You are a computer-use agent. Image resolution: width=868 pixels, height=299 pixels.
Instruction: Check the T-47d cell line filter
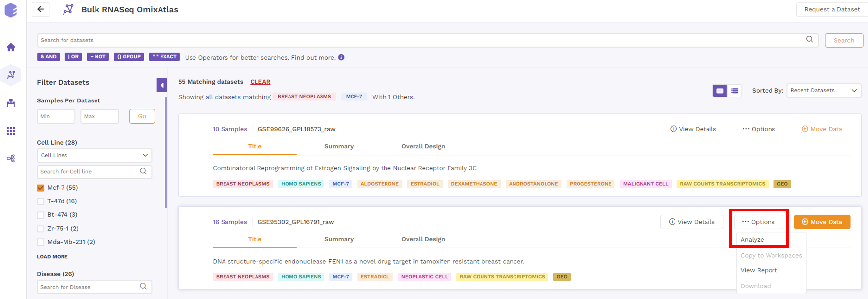[x=41, y=201]
